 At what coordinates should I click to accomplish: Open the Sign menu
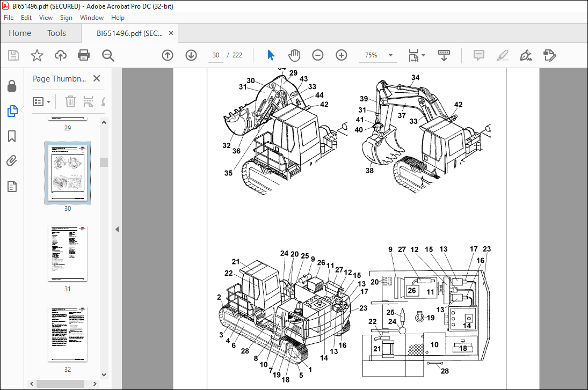click(x=66, y=18)
